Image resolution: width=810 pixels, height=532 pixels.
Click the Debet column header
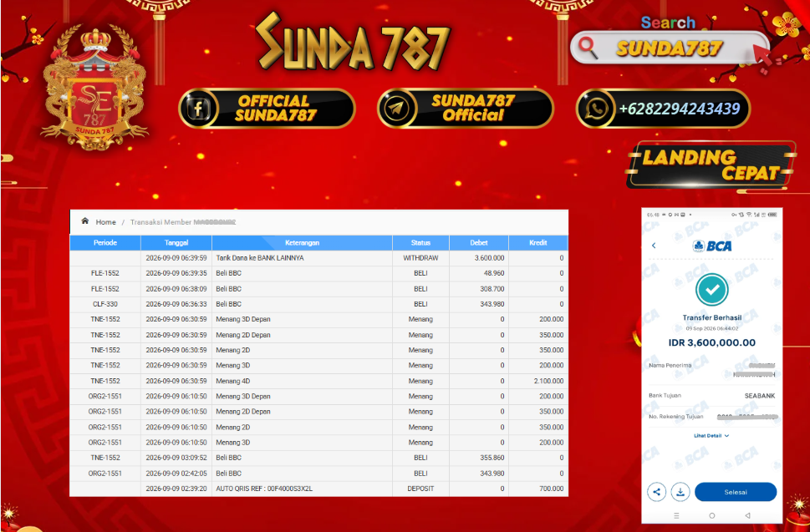tap(479, 242)
